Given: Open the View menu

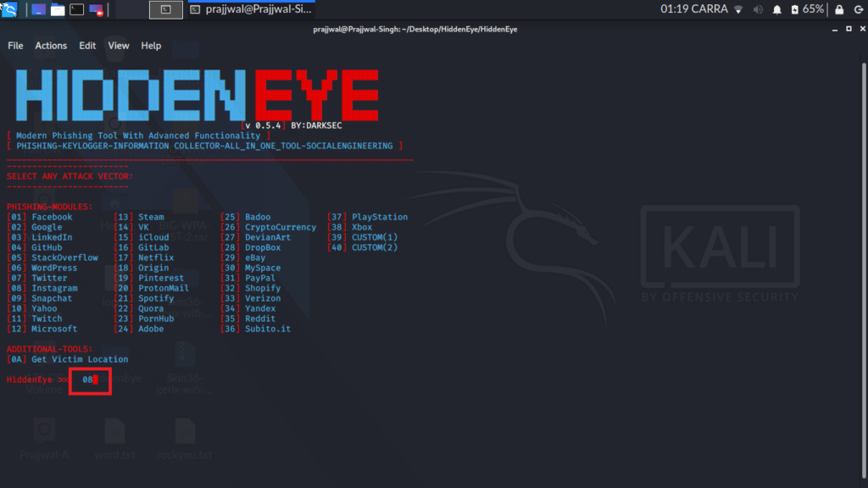Looking at the screenshot, I should 119,46.
